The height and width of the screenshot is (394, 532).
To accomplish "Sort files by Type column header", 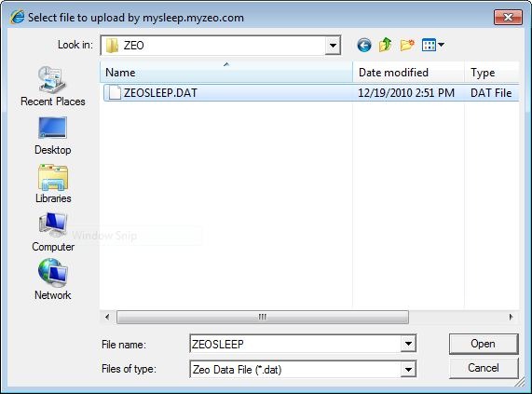I will tap(492, 73).
